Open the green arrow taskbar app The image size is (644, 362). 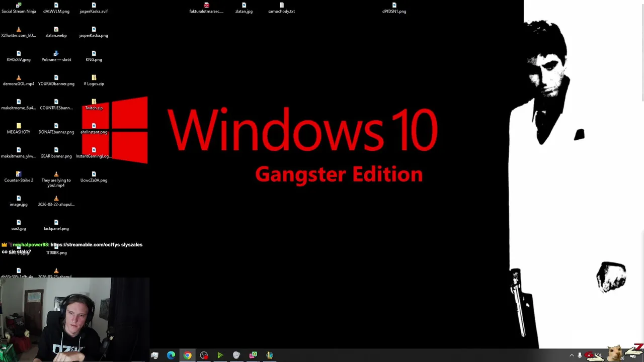click(220, 355)
